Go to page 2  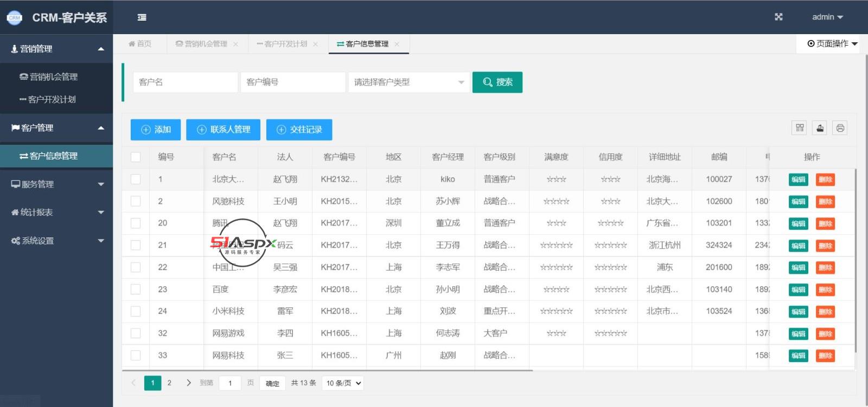tap(169, 383)
